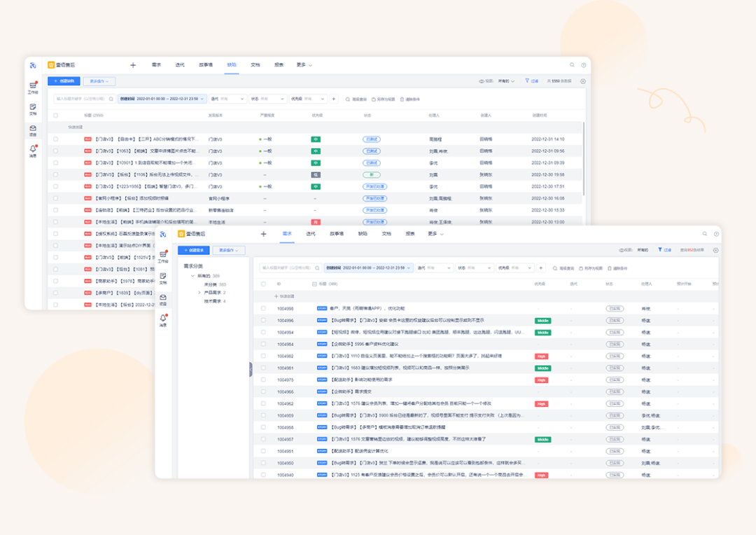Check row 1004996 checkbox

(x=263, y=320)
